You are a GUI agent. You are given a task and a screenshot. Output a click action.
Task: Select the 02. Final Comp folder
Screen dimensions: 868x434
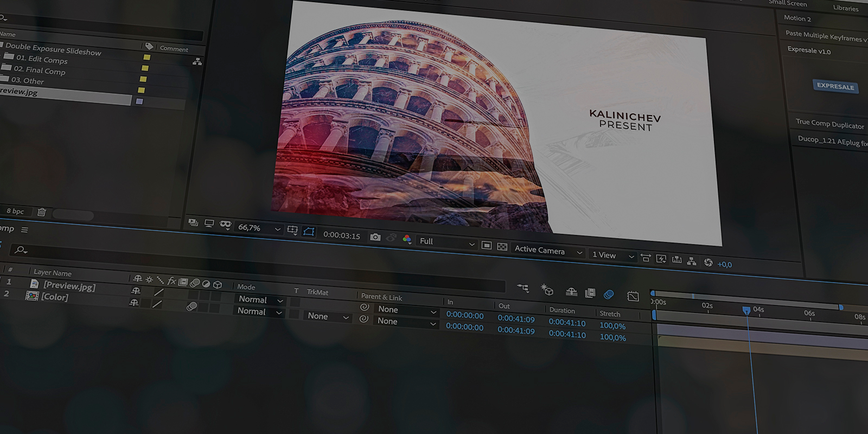pyautogui.click(x=40, y=70)
